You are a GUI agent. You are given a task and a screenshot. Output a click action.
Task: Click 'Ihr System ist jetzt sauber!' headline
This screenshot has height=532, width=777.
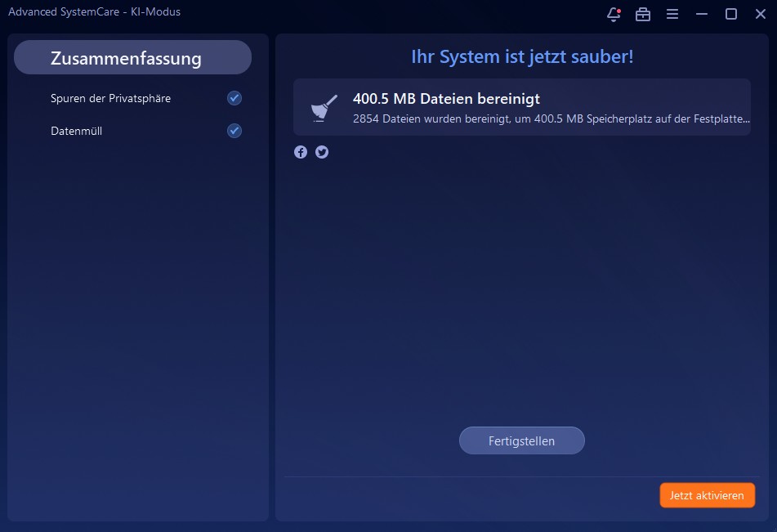click(x=522, y=56)
